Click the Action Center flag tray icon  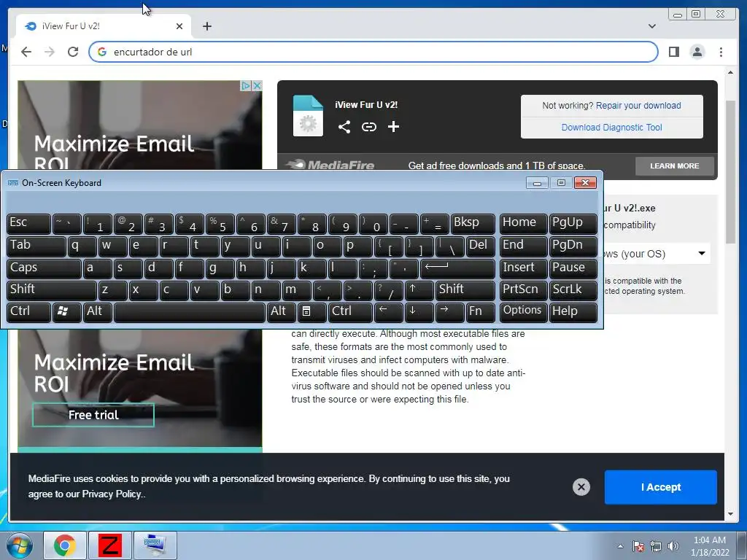tap(638, 546)
